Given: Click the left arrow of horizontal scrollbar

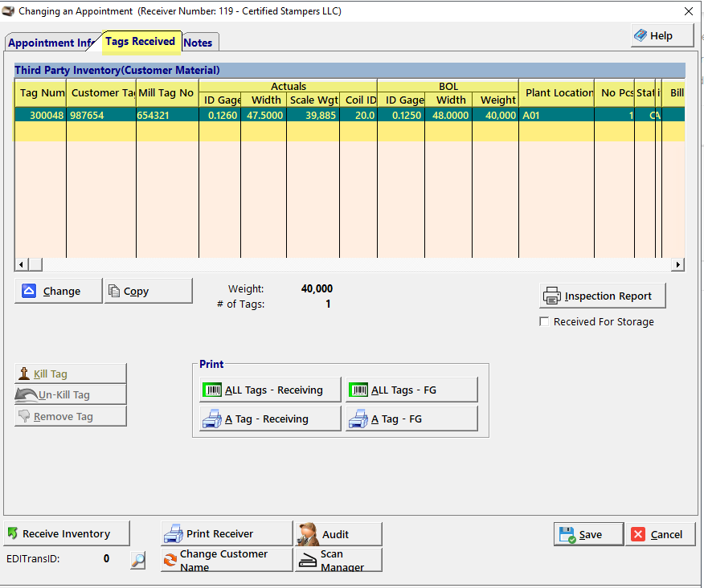Looking at the screenshot, I should pyautogui.click(x=21, y=264).
